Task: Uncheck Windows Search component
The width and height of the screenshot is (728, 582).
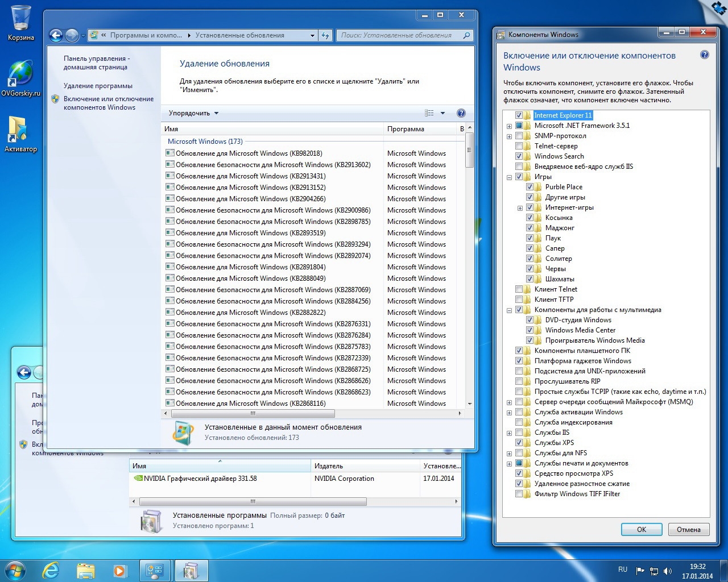Action: click(519, 156)
